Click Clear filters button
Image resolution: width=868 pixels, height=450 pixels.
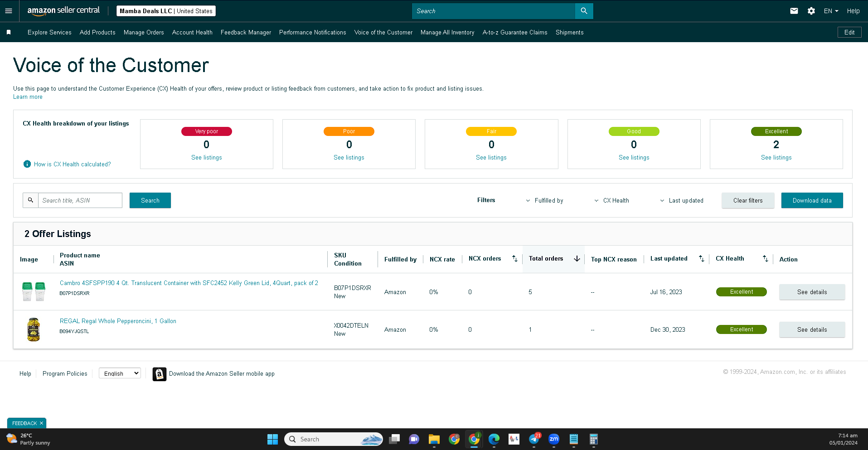point(748,200)
